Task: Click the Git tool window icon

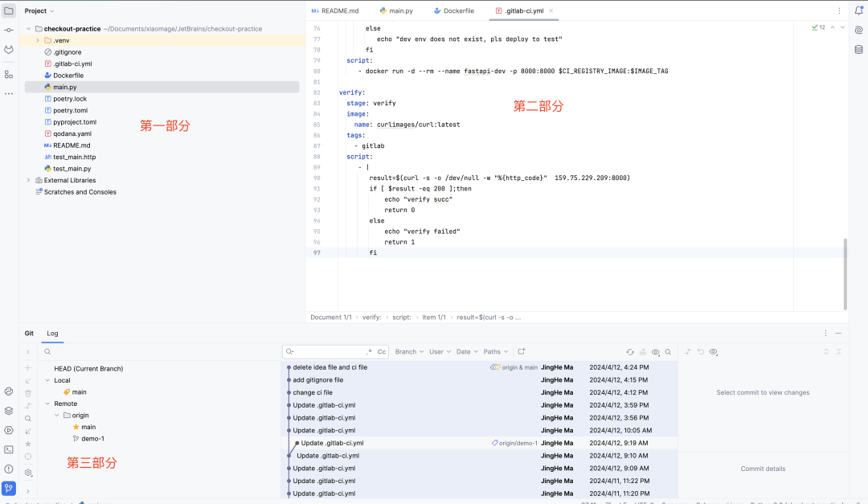Action: point(9,489)
